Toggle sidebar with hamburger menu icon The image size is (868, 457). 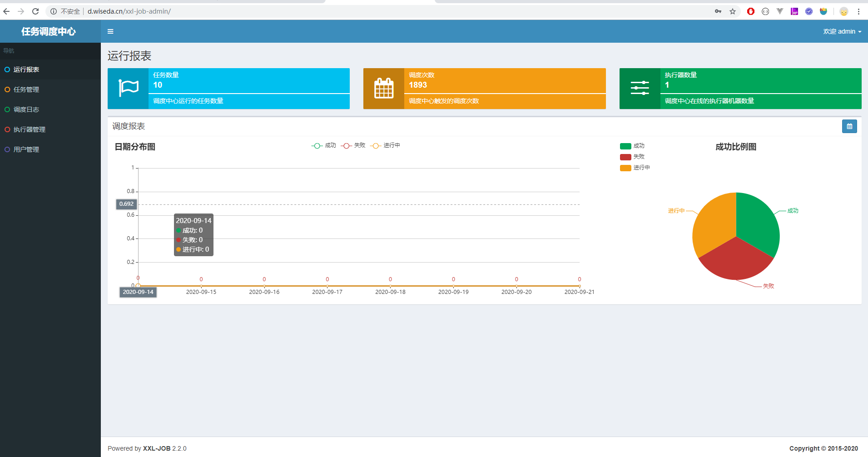pos(110,31)
